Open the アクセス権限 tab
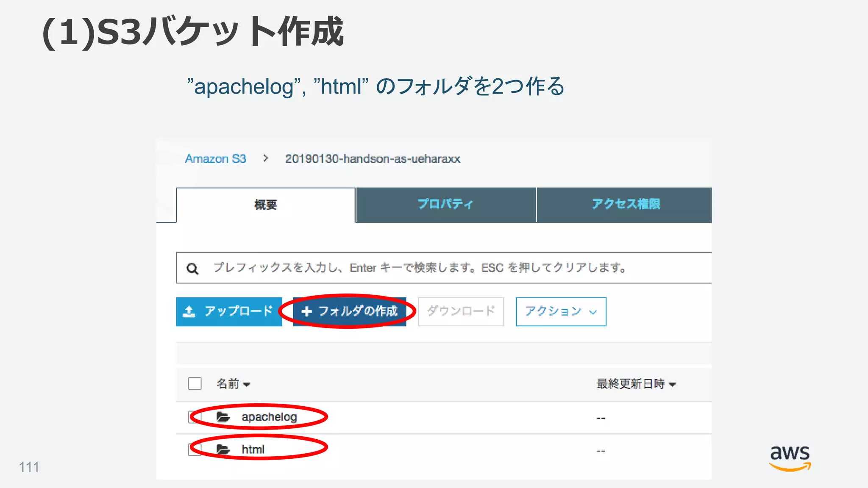868x488 pixels. pyautogui.click(x=624, y=205)
